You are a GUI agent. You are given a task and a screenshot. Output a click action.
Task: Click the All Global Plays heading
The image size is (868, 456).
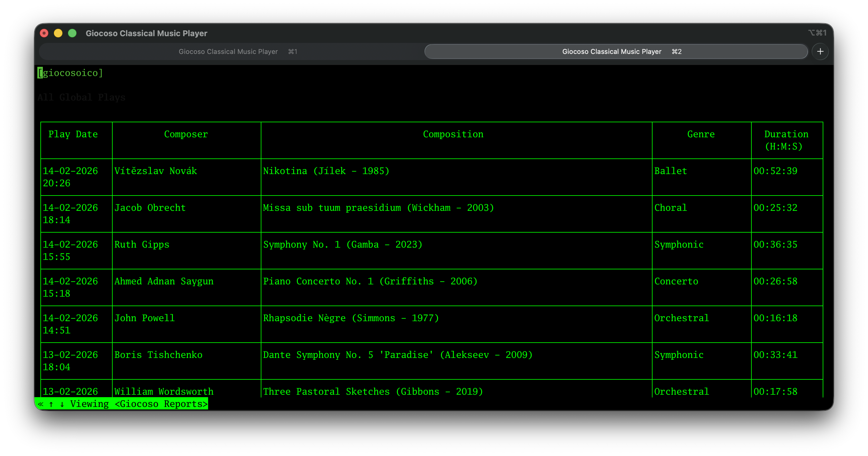pos(81,97)
